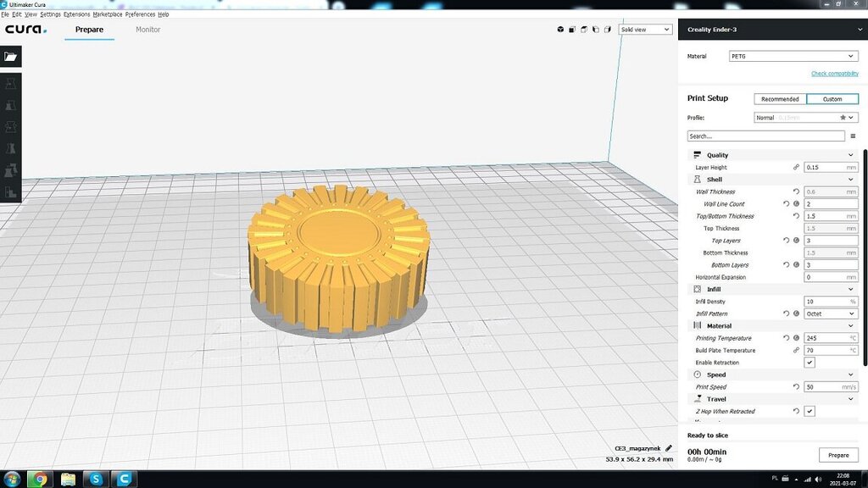This screenshot has height=488, width=868.
Task: Switch to the Monitor tab
Action: (x=147, y=30)
